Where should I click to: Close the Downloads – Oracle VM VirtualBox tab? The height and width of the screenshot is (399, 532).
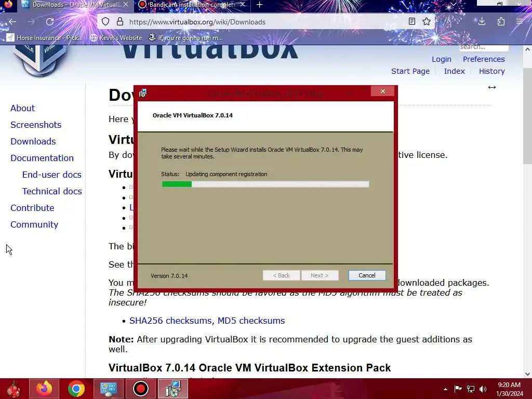point(126,5)
